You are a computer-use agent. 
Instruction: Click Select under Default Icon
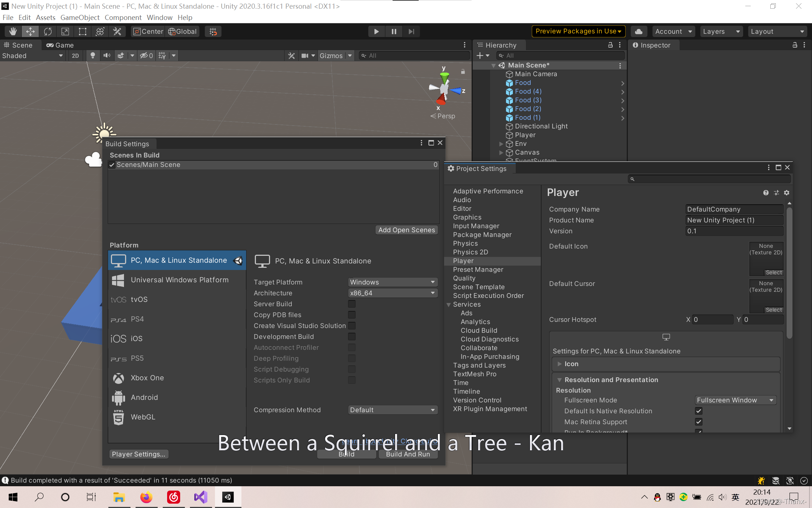[774, 273]
